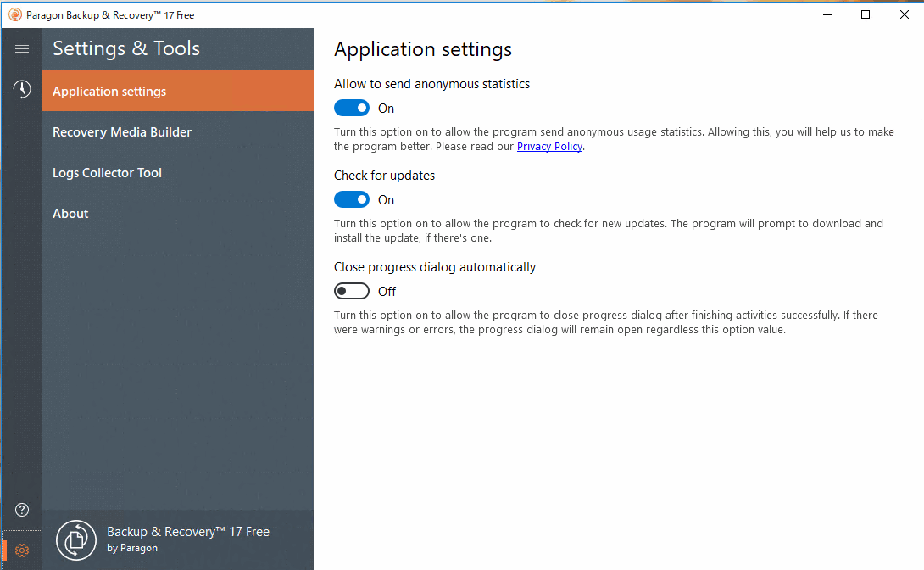The height and width of the screenshot is (570, 924).
Task: Click 'Close progress dialog automatically' label
Action: 434,267
